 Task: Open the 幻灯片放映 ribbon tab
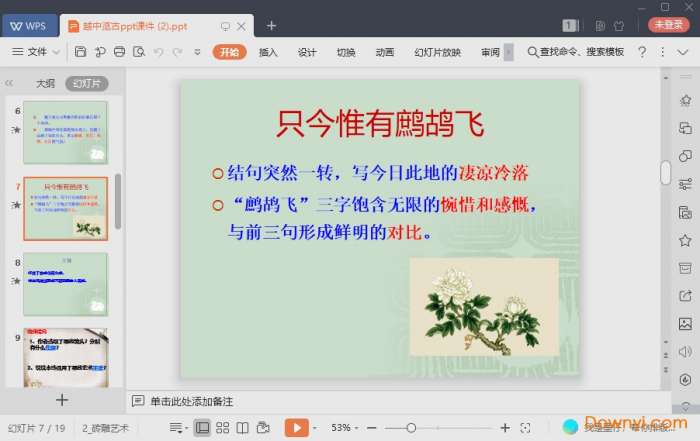coord(437,52)
